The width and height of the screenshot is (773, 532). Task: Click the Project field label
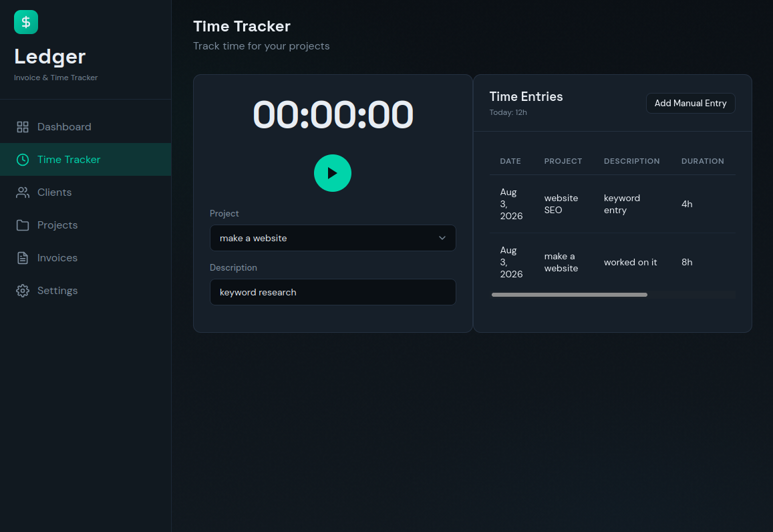pyautogui.click(x=224, y=213)
